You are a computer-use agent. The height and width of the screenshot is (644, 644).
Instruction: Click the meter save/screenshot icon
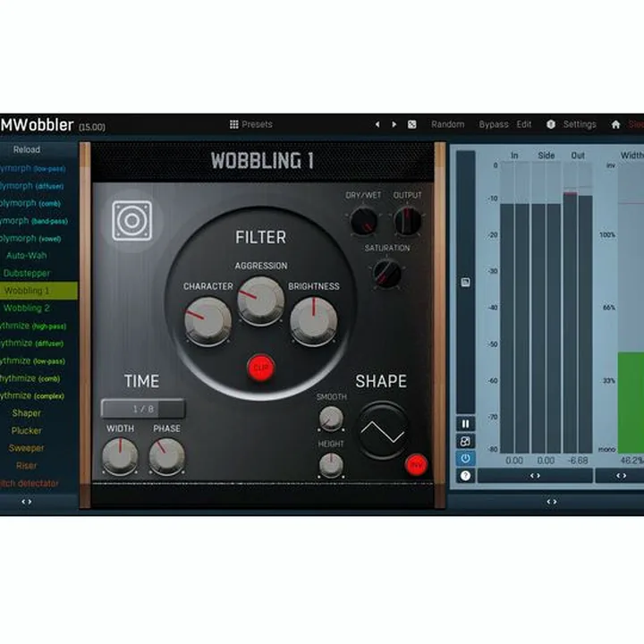point(465,282)
